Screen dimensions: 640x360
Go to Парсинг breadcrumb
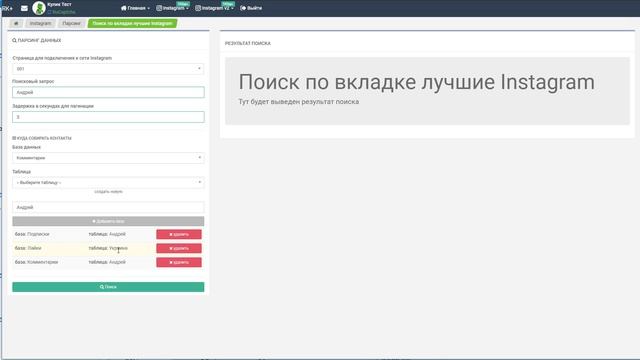71,23
